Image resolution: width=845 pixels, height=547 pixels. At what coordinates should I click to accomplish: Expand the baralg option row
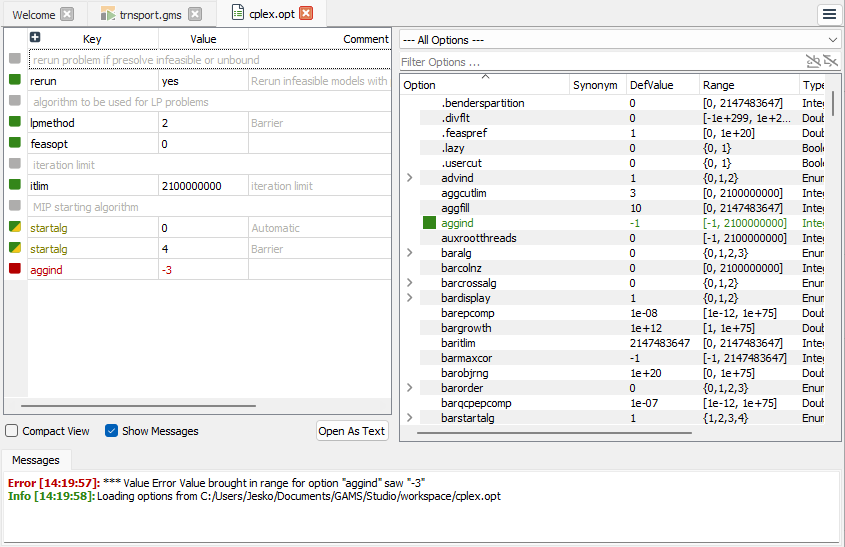click(409, 253)
